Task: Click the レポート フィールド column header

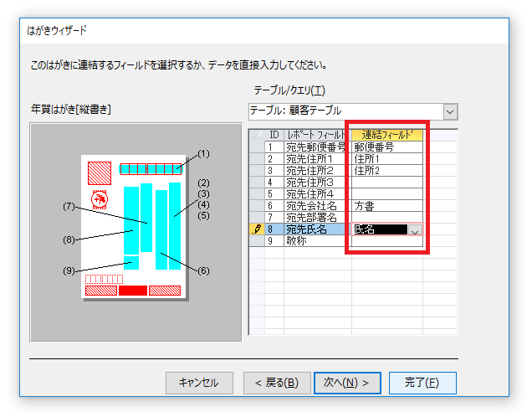Action: (318, 135)
